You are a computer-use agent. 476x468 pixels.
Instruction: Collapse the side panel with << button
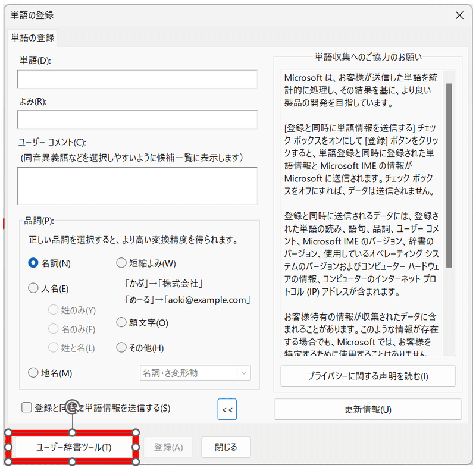point(227,410)
